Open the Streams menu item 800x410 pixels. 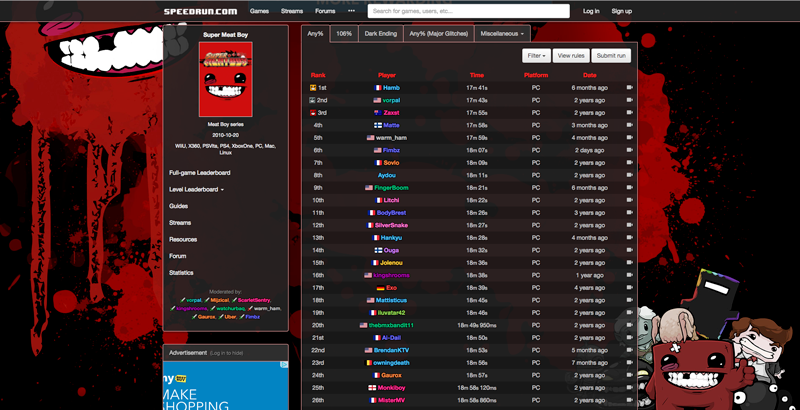292,11
